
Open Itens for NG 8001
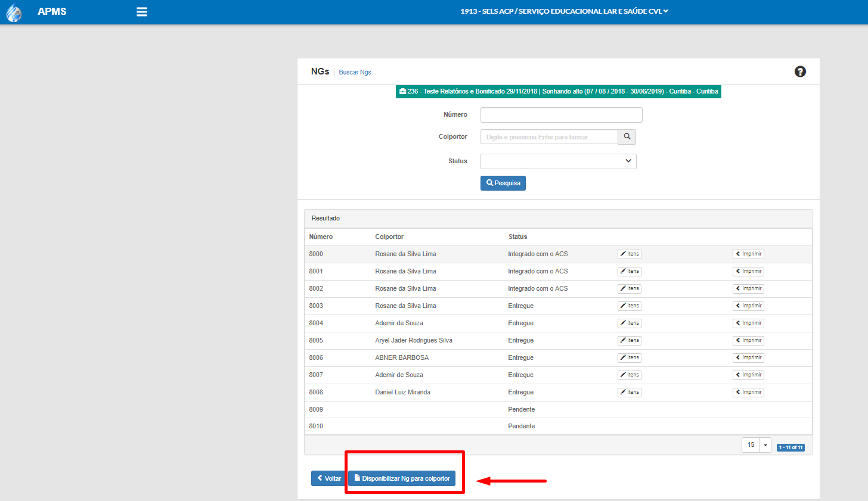pos(630,271)
